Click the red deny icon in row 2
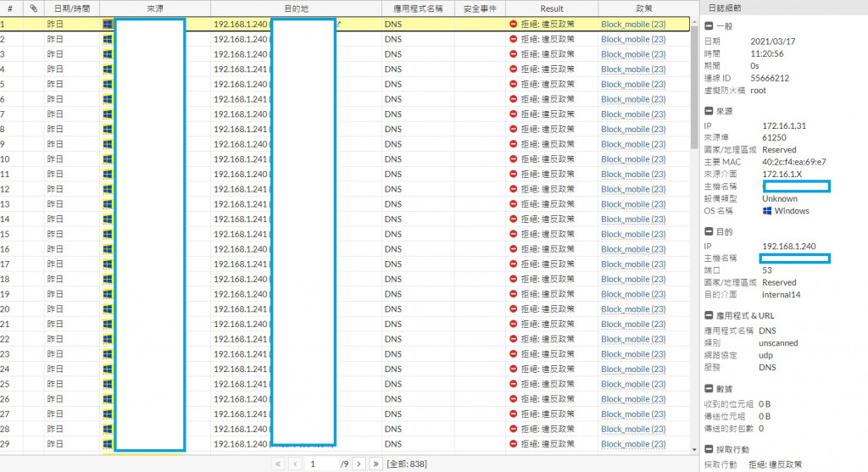 tap(513, 39)
